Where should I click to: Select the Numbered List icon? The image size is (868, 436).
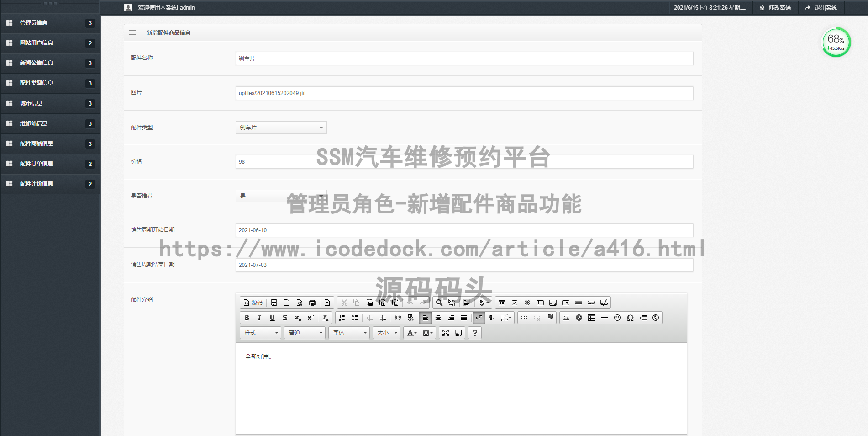pyautogui.click(x=342, y=318)
